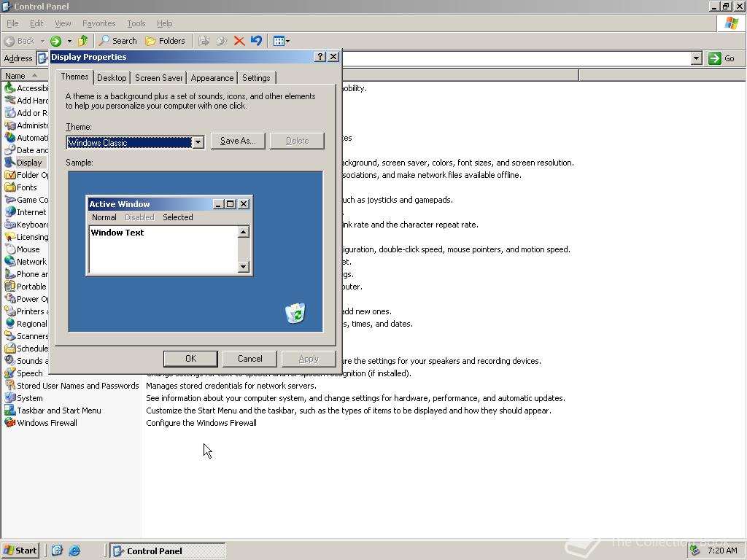Screen dimensions: 747x560
Task: Switch to the Screen Saver tab
Action: (158, 78)
